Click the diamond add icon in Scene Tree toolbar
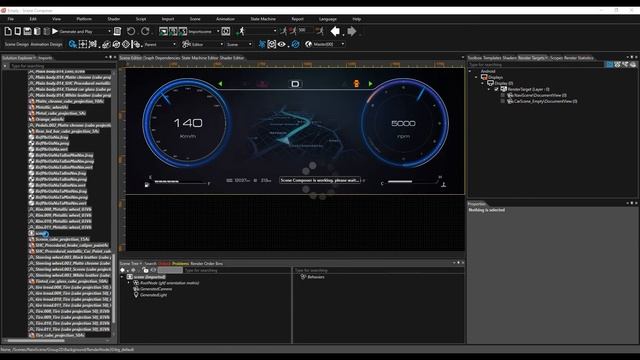 (x=122, y=270)
